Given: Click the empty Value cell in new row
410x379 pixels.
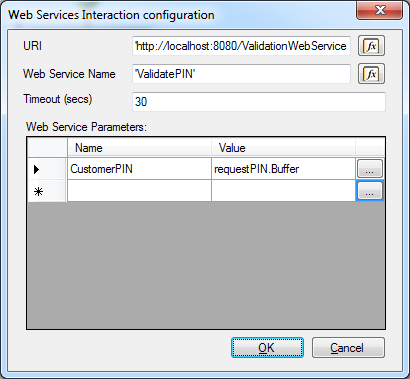Looking at the screenshot, I should pyautogui.click(x=283, y=191).
